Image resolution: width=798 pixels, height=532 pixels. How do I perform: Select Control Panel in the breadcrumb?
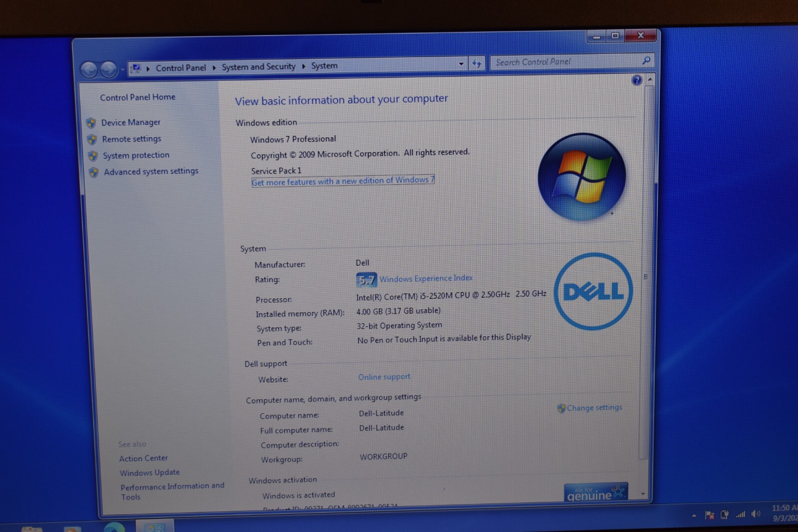(x=181, y=67)
